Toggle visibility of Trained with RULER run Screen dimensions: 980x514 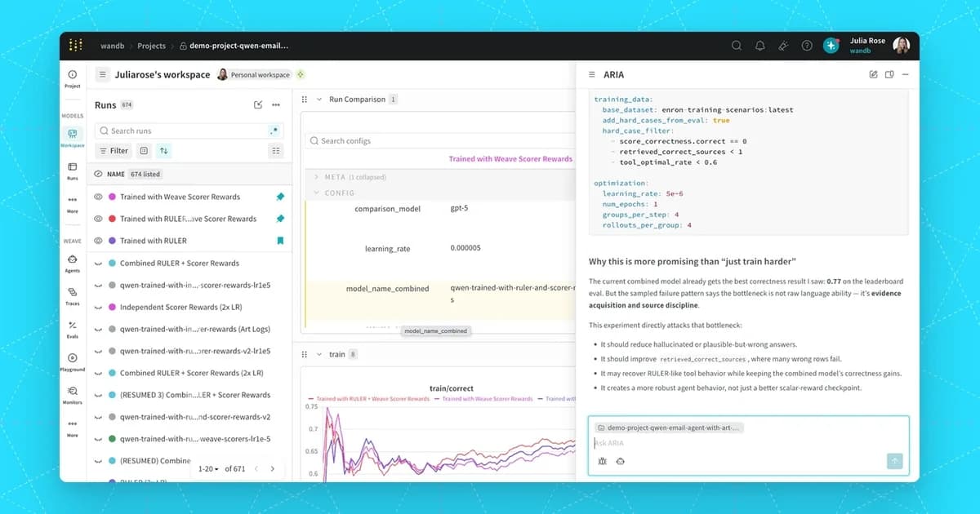point(97,241)
